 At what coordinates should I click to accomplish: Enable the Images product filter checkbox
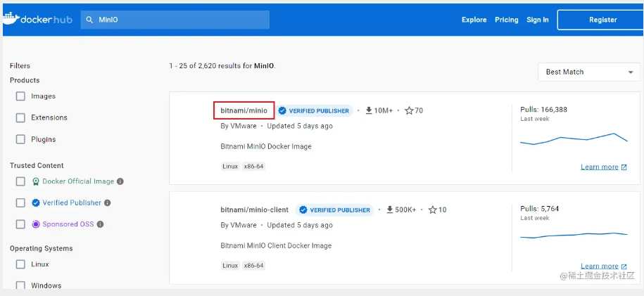20,96
